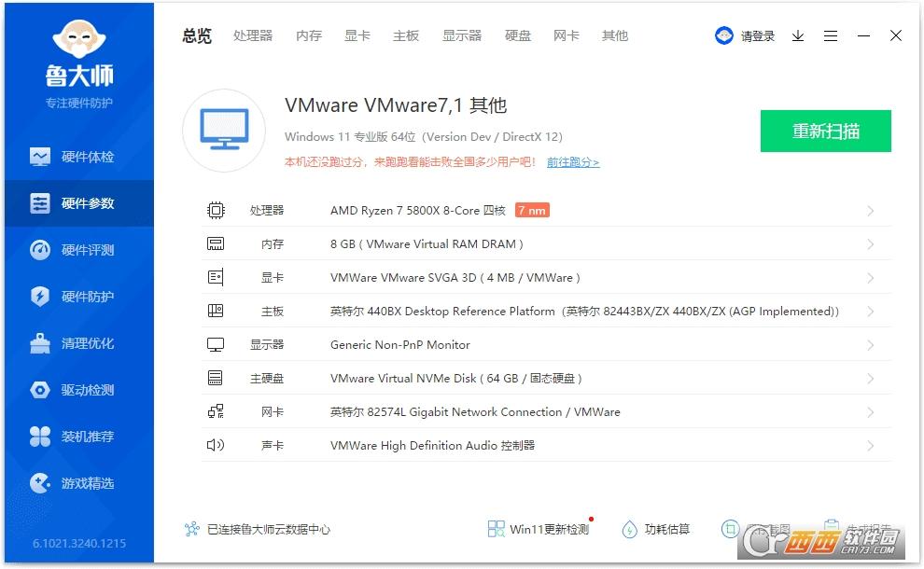Switch to the 总览 tab
Image resolution: width=924 pixels, height=569 pixels.
click(x=196, y=36)
